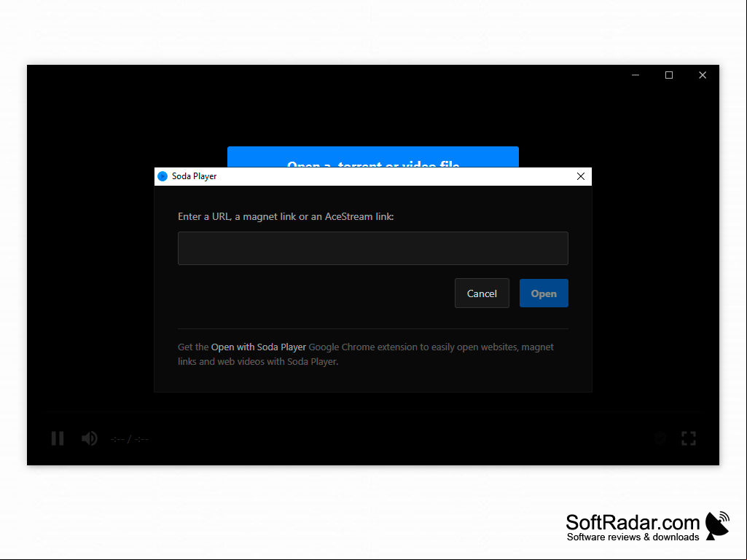The height and width of the screenshot is (560, 747).
Task: Click the "Enter a URL, a magnet link or an AceStream link:" label
Action: click(x=286, y=217)
